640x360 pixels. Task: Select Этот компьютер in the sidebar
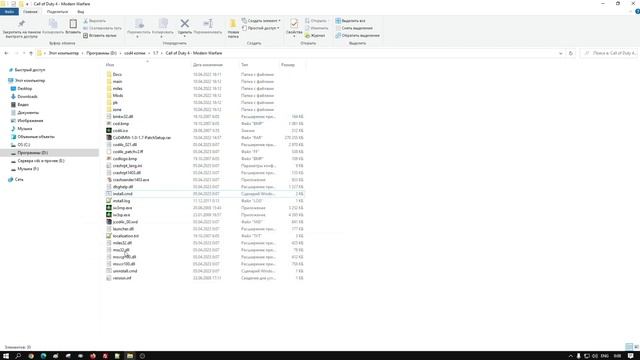30,81
